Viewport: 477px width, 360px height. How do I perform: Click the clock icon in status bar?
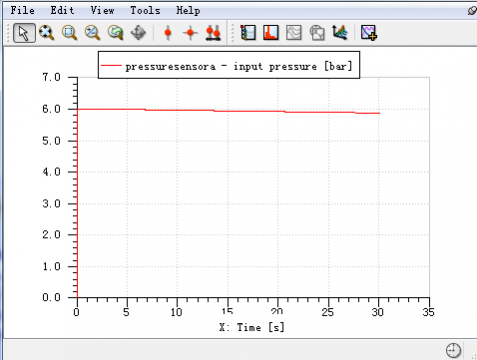point(453,350)
